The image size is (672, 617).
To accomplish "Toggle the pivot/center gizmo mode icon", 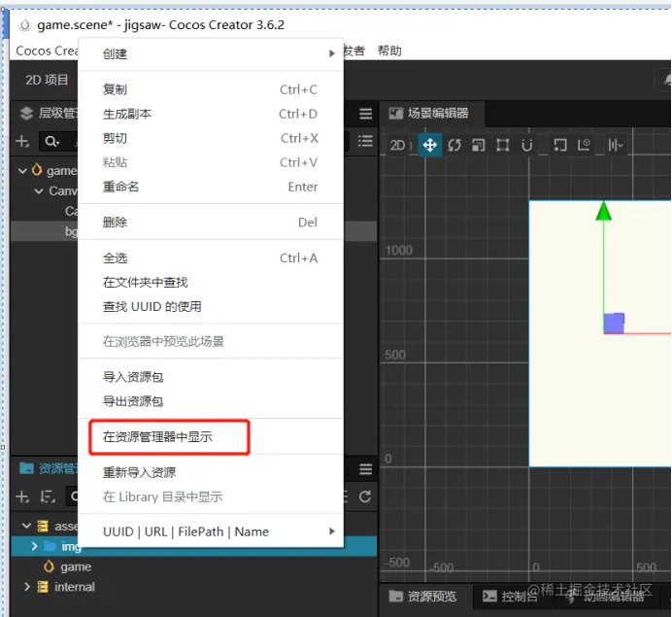I will [559, 146].
